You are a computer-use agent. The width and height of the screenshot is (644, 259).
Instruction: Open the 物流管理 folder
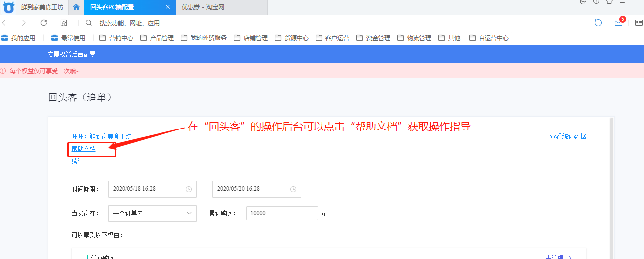[x=414, y=38]
